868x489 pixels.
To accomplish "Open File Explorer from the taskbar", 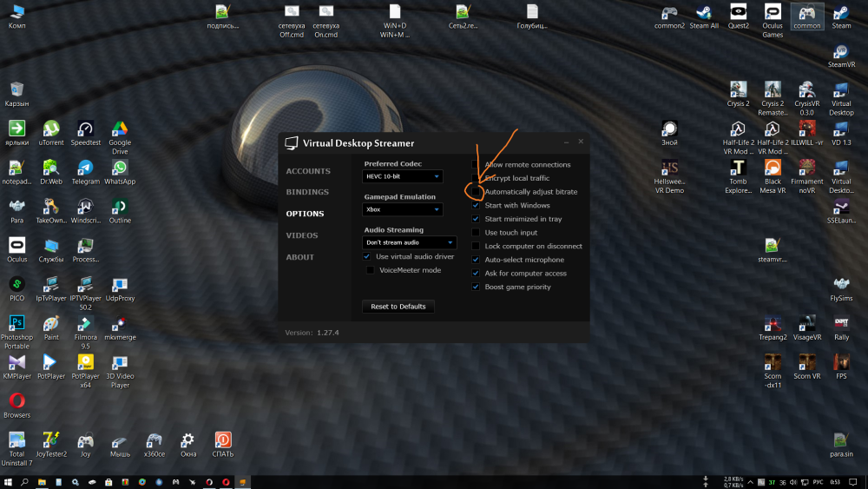I will [x=42, y=482].
